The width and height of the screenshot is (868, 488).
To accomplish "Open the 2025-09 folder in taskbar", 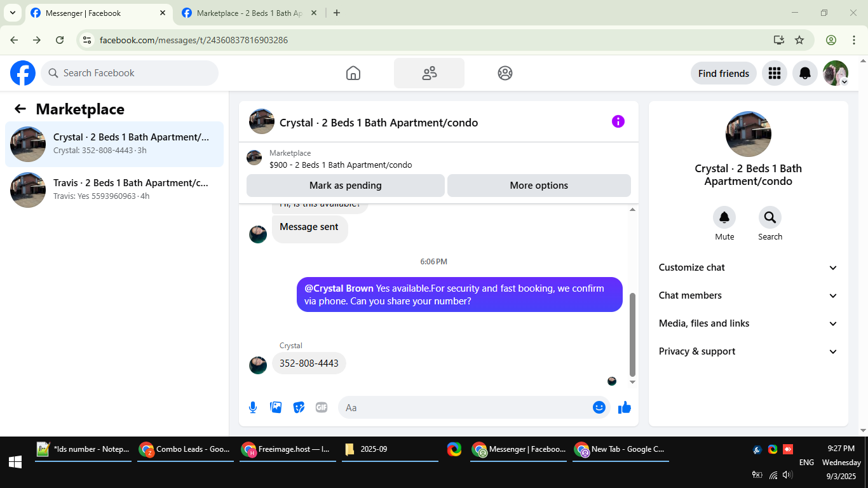I will tap(390, 449).
